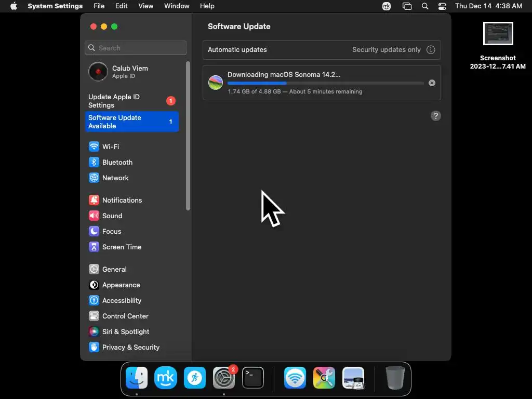Click the download progress bar

(326, 83)
